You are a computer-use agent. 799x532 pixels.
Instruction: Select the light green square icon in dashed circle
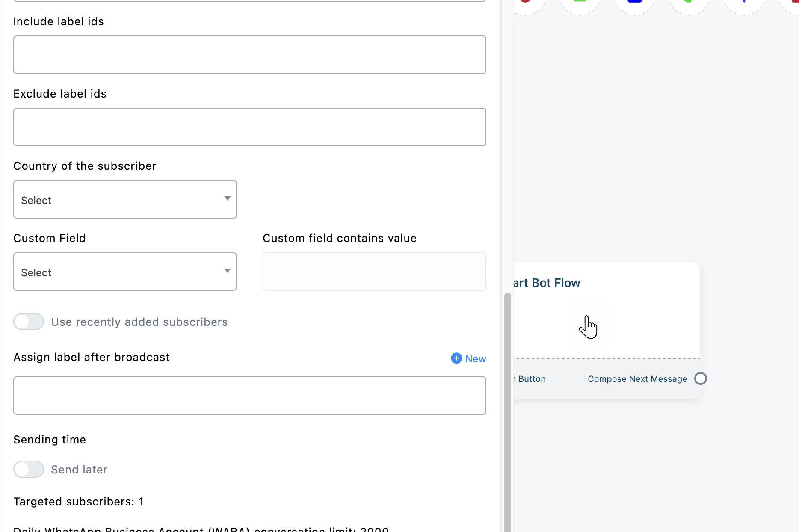580,2
